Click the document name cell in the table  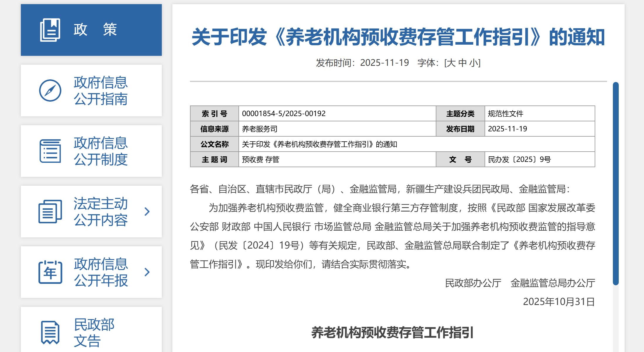point(417,144)
